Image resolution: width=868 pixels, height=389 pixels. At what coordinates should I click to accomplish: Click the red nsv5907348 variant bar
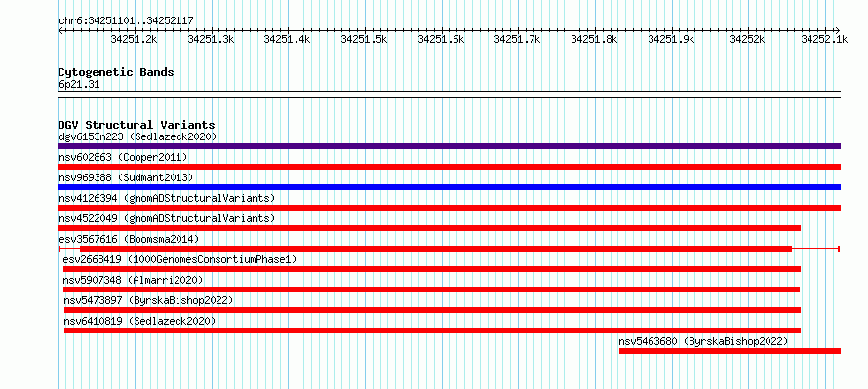431,290
